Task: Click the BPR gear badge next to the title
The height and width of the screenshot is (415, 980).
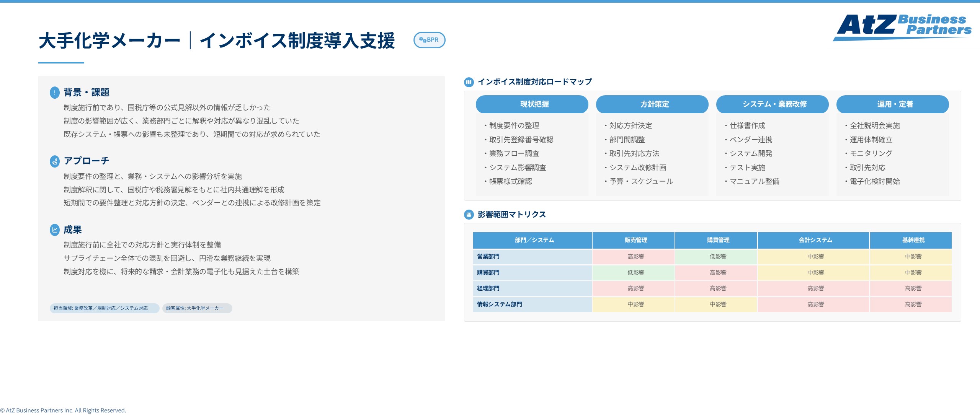Action: (x=430, y=40)
